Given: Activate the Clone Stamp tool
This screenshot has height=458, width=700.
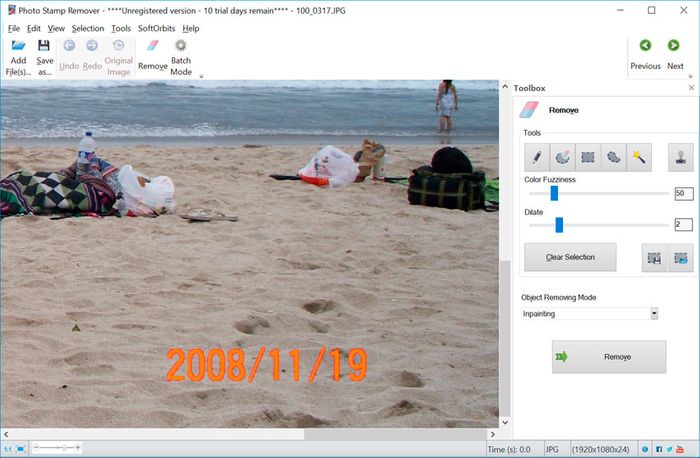Looking at the screenshot, I should [x=680, y=157].
